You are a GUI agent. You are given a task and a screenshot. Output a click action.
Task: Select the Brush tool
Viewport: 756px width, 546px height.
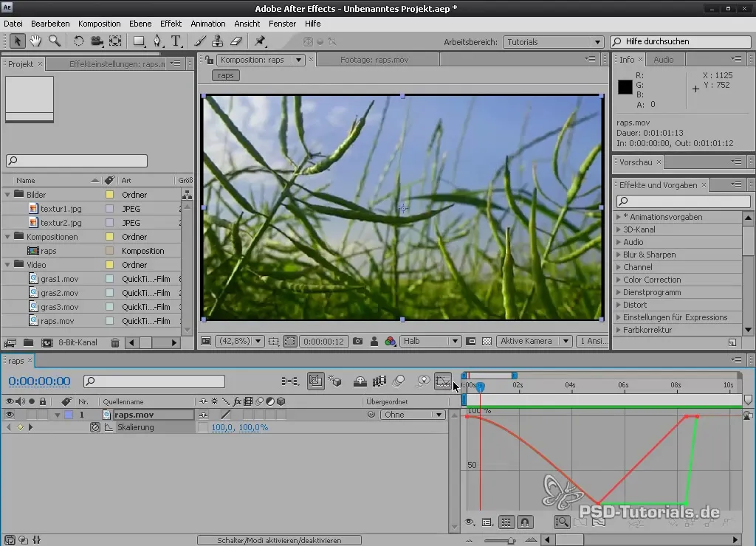pos(199,41)
